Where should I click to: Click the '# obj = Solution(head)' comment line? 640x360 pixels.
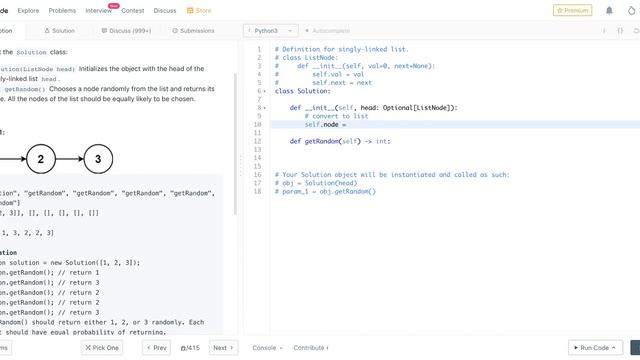coord(316,183)
